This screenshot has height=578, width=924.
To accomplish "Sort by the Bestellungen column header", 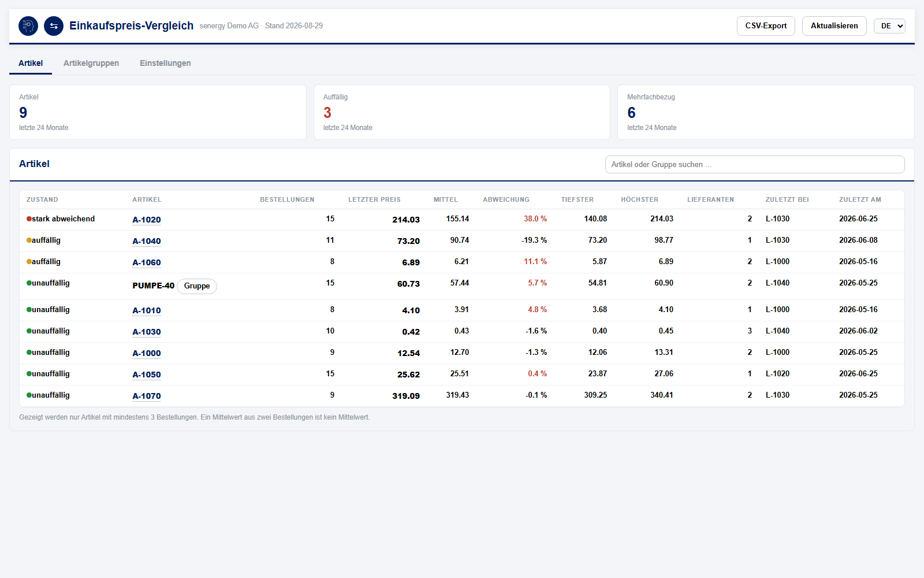I will 287,199.
